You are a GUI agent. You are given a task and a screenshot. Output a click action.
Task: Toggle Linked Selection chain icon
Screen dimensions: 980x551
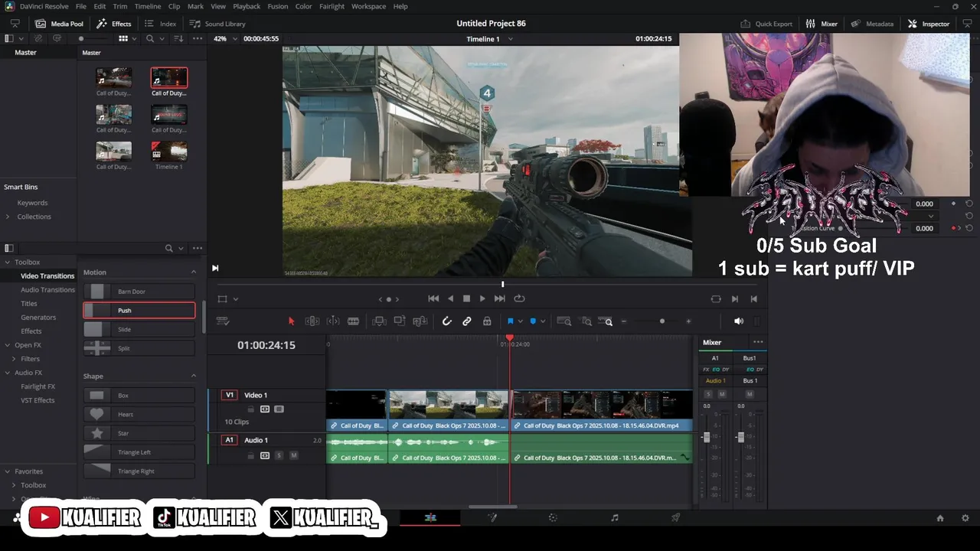tap(466, 321)
